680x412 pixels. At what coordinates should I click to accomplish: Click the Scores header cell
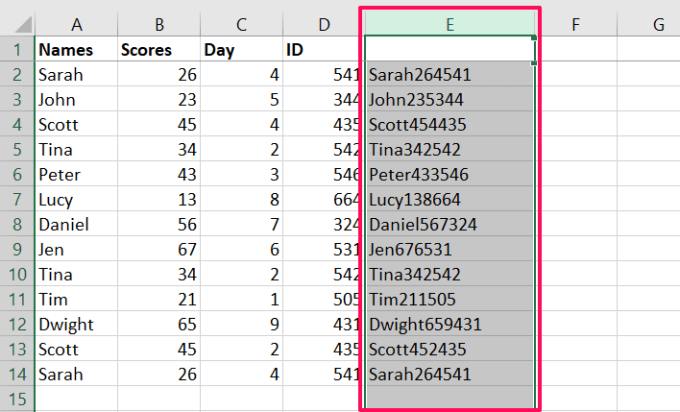tap(158, 49)
